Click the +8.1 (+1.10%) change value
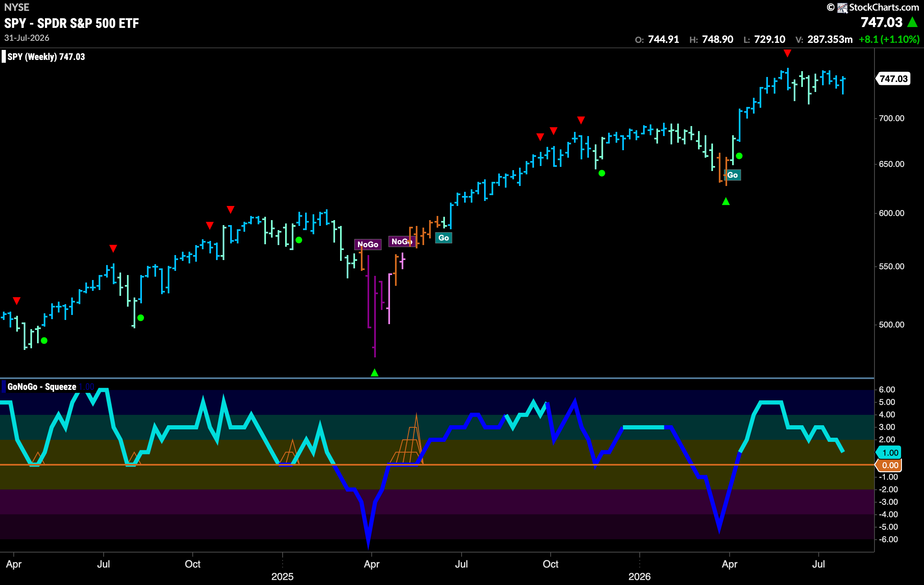This screenshot has height=585, width=924. [889, 40]
